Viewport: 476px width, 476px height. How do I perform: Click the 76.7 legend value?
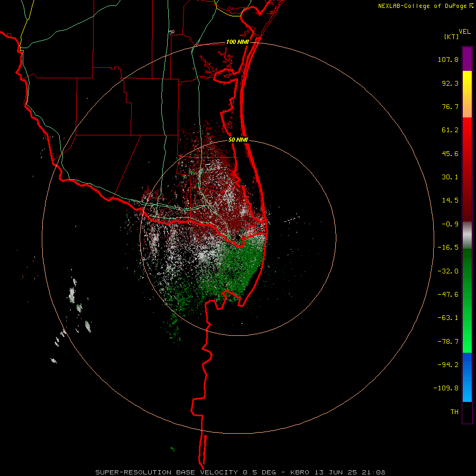tap(450, 106)
